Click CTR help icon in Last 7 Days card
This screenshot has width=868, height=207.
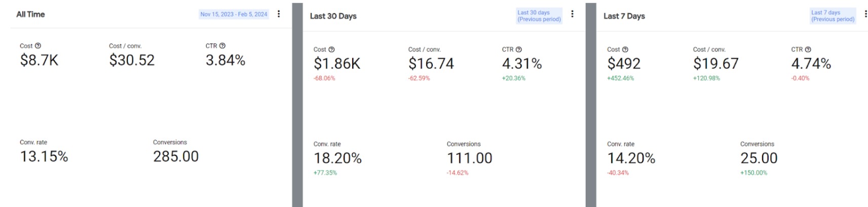click(808, 50)
